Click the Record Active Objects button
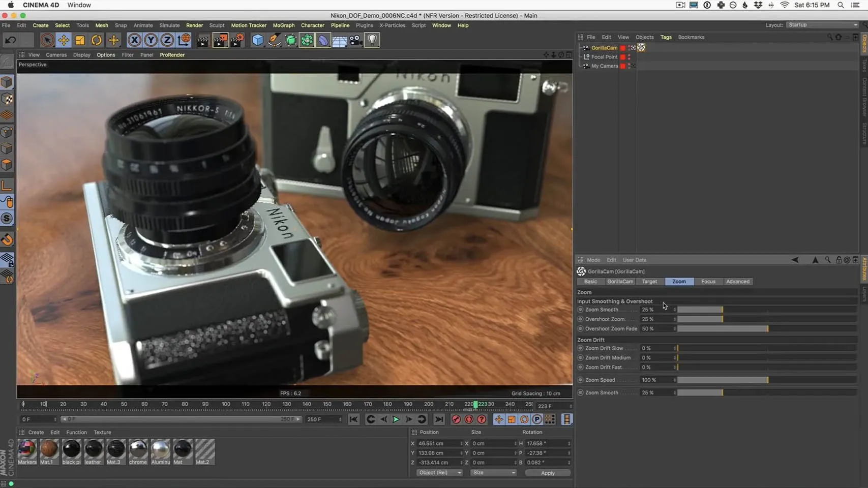 click(x=456, y=419)
